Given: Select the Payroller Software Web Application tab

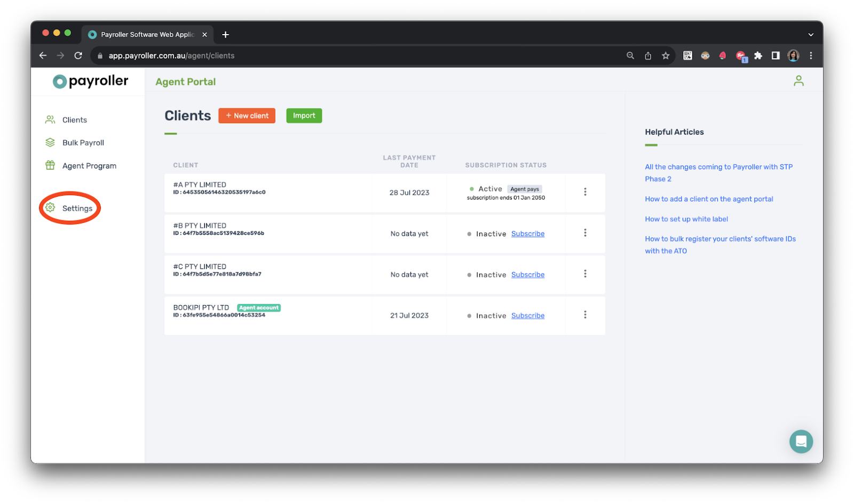Looking at the screenshot, I should (147, 35).
